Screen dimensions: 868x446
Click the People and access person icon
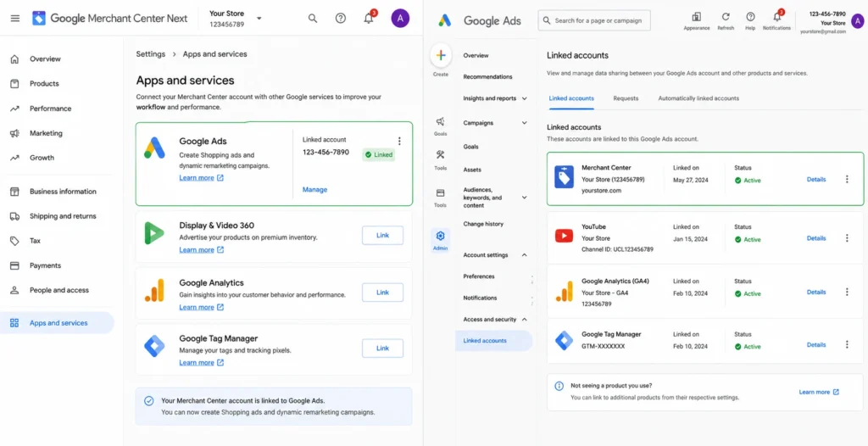(x=15, y=290)
